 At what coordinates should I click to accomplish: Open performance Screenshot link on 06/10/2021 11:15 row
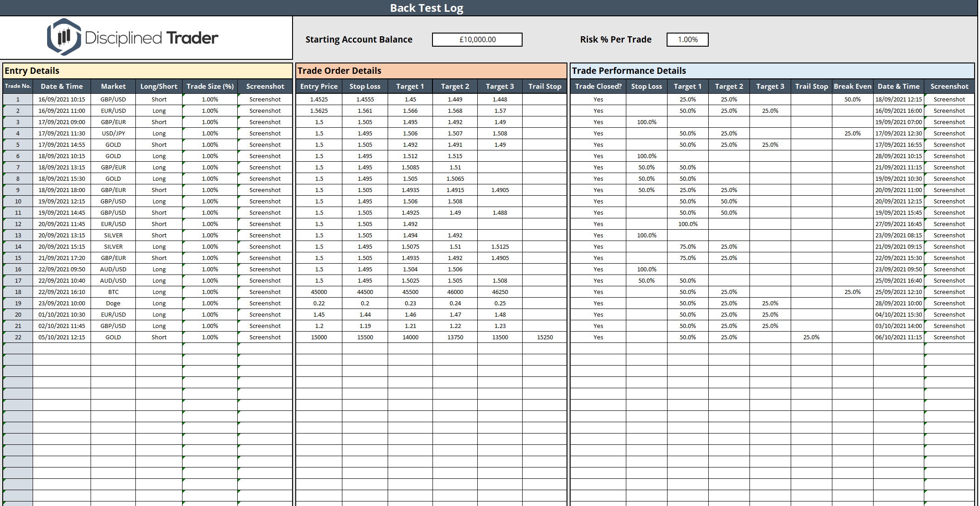(949, 337)
